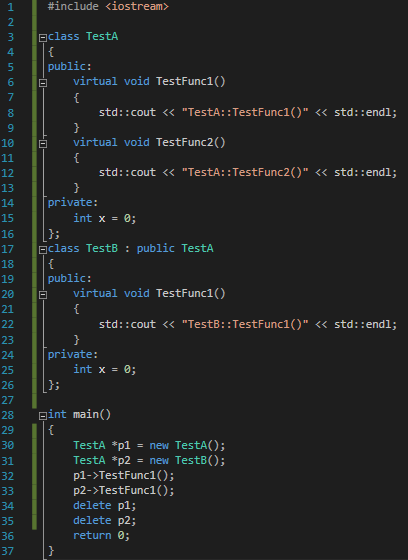
Task: Click std::endl on line 8
Action: (x=363, y=112)
